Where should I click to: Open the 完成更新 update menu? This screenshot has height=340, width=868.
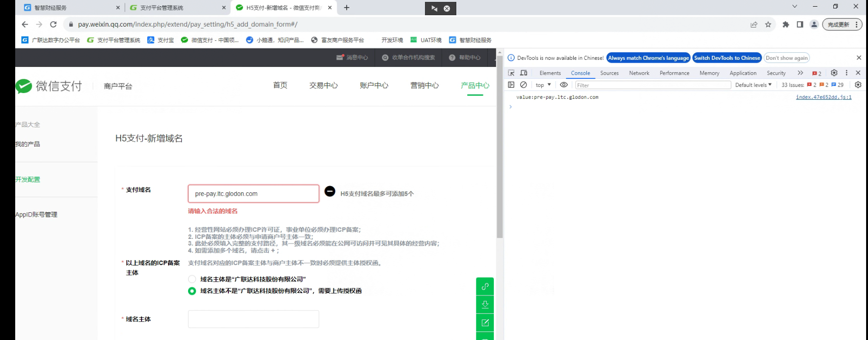842,25
